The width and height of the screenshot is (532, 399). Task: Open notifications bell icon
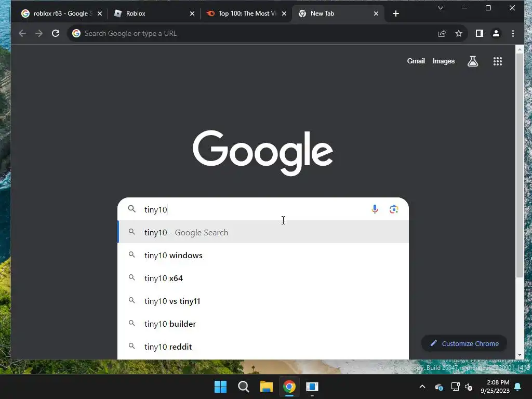(x=518, y=387)
